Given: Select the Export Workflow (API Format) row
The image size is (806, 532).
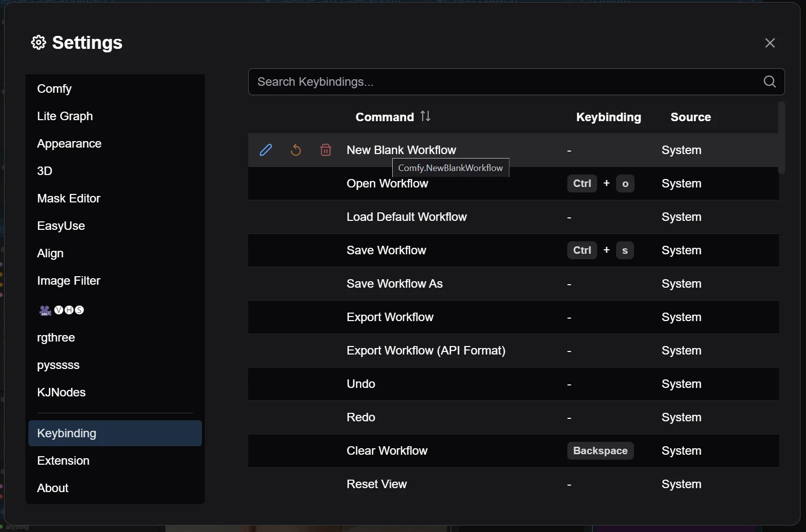Looking at the screenshot, I should 426,351.
